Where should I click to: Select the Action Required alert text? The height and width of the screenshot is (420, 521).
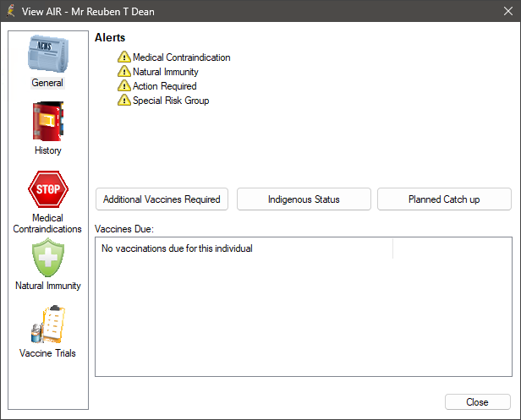(164, 86)
